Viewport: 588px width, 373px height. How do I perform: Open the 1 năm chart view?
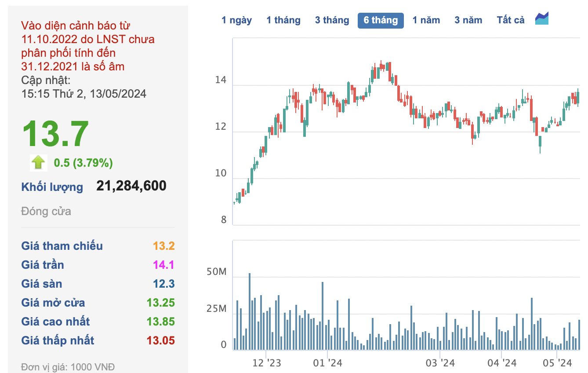coord(426,20)
